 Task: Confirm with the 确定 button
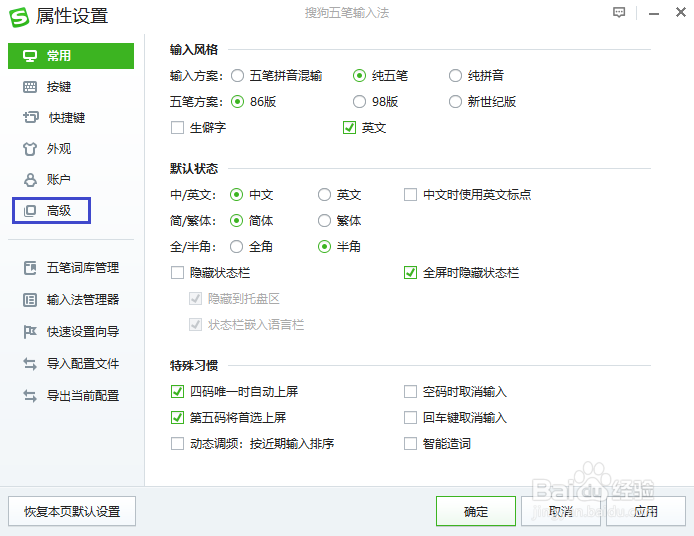click(476, 511)
